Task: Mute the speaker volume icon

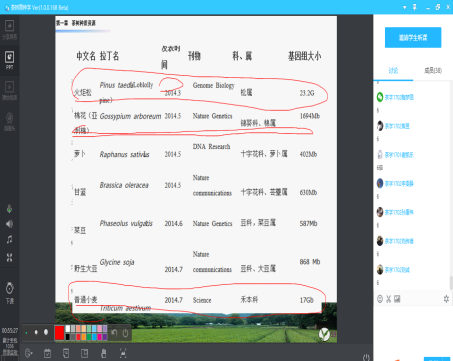Action: click(9, 224)
